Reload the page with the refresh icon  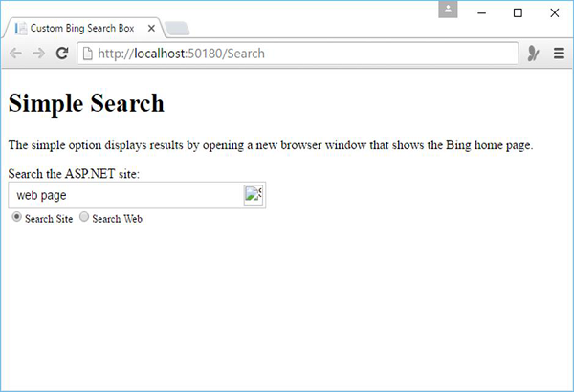[62, 54]
